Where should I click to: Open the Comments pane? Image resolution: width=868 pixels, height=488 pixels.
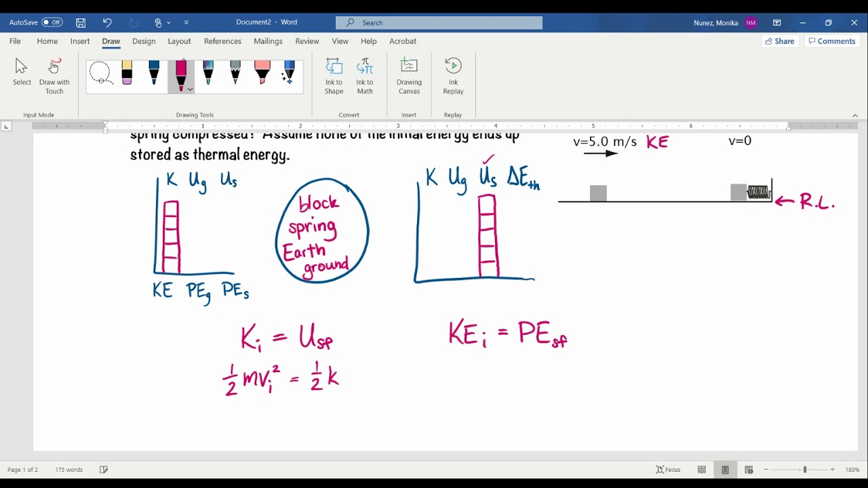pos(831,41)
